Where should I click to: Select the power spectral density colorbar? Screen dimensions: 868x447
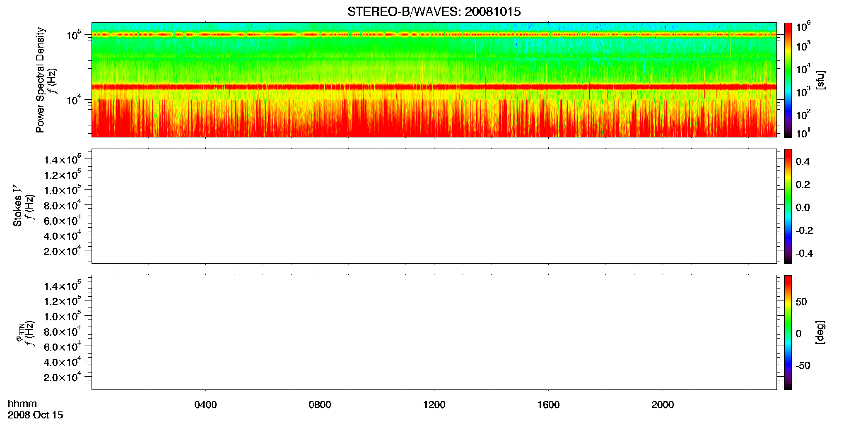tap(788, 80)
